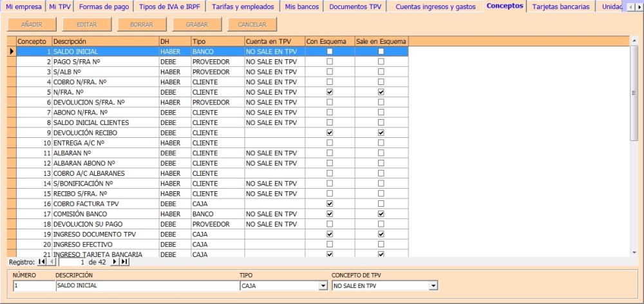
Task: Go to the first record in navigator
Action: pyautogui.click(x=42, y=262)
